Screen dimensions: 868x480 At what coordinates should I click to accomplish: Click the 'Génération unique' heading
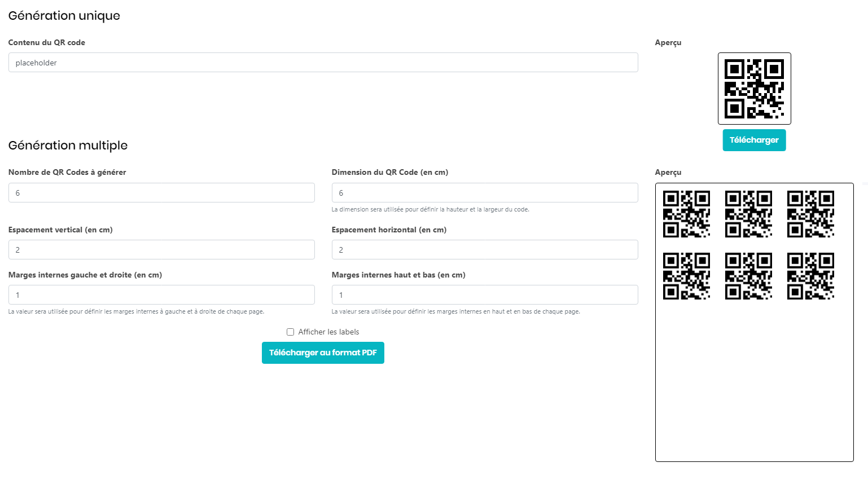(64, 16)
